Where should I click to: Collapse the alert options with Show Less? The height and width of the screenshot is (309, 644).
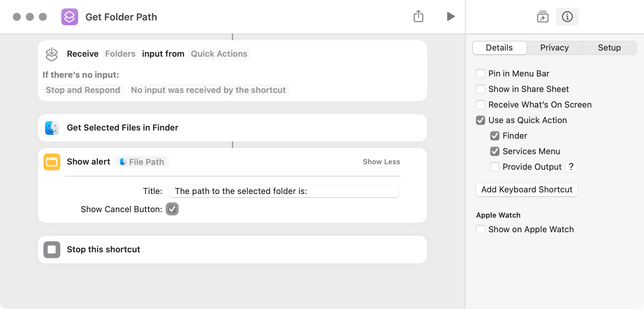pyautogui.click(x=381, y=162)
